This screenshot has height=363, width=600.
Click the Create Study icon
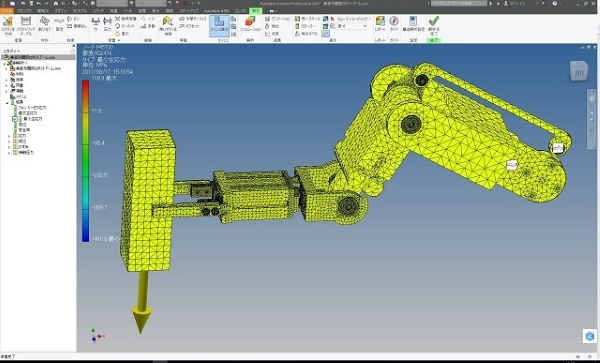click(x=8, y=22)
